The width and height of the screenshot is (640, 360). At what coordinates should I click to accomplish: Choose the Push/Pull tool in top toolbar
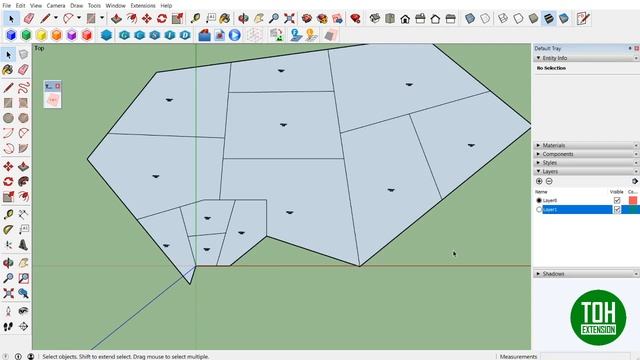coord(116,18)
